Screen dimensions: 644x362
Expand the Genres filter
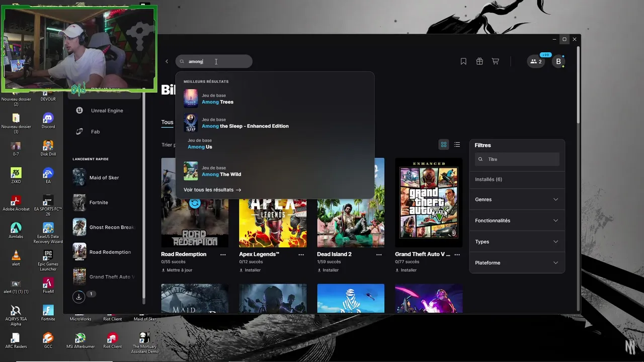coord(517,200)
